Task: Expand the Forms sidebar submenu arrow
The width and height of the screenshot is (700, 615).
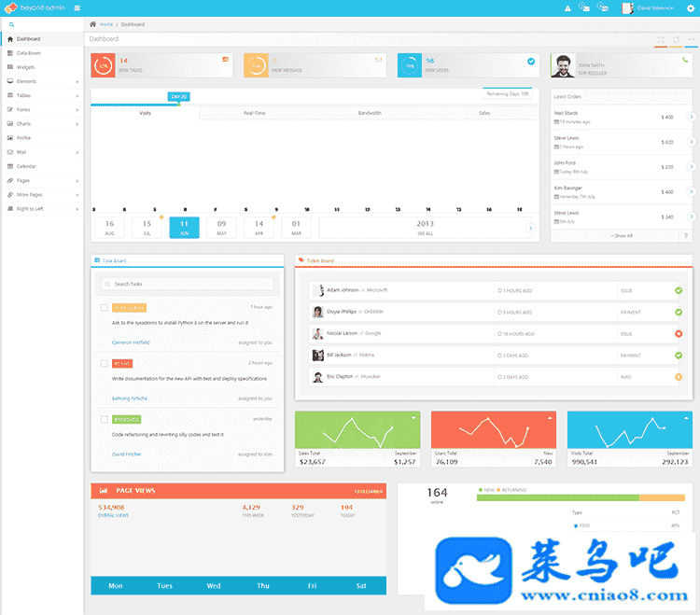Action: coord(77,110)
